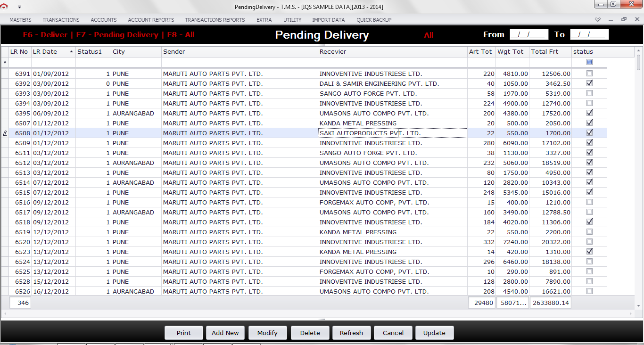Open the MASTERS menu

20,20
